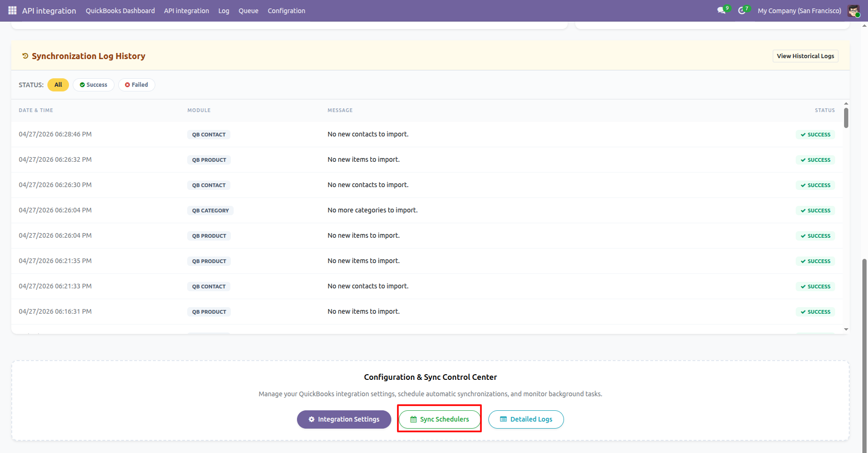Click the MODULE column header
Viewport: 868px width, 453px height.
coord(199,110)
